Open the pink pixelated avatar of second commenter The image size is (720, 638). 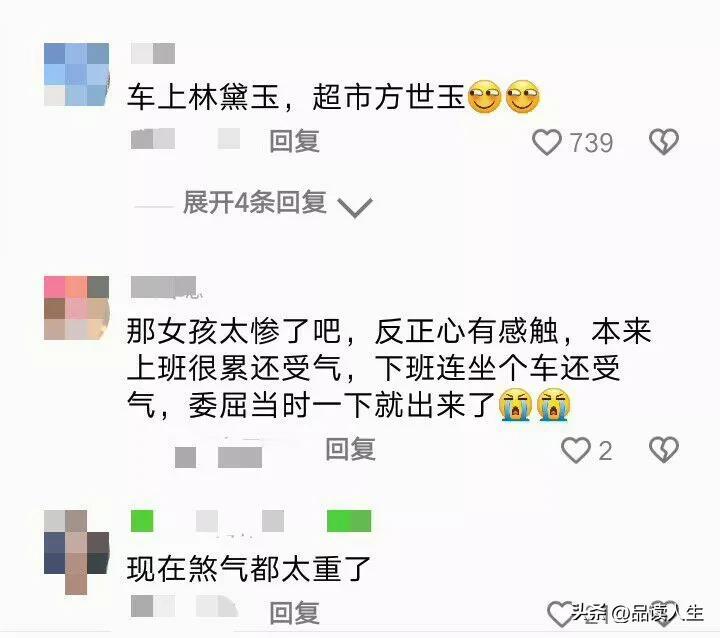click(77, 308)
